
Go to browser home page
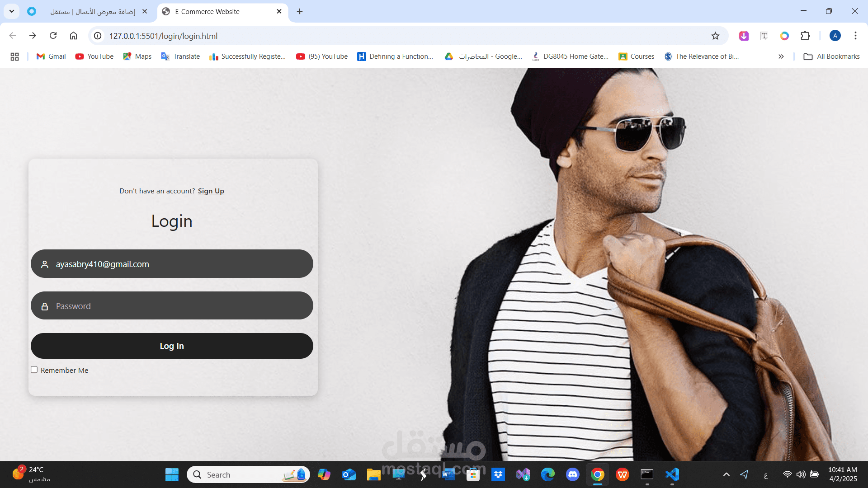(x=74, y=36)
